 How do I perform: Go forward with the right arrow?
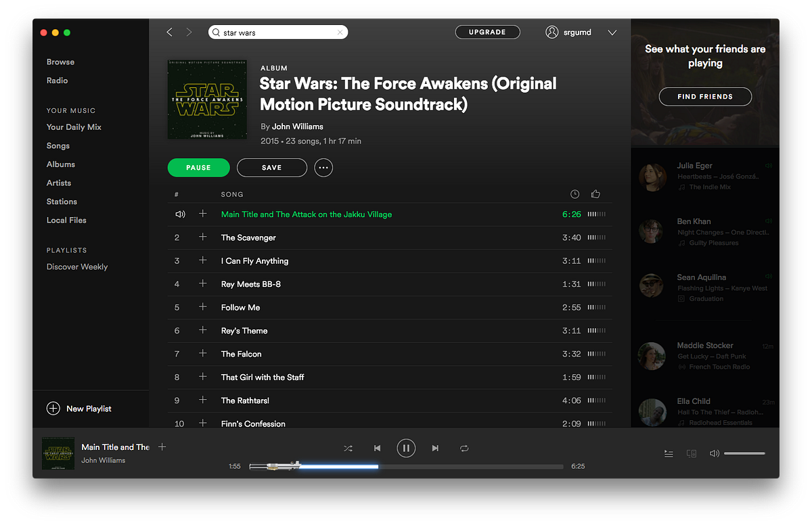pyautogui.click(x=189, y=32)
